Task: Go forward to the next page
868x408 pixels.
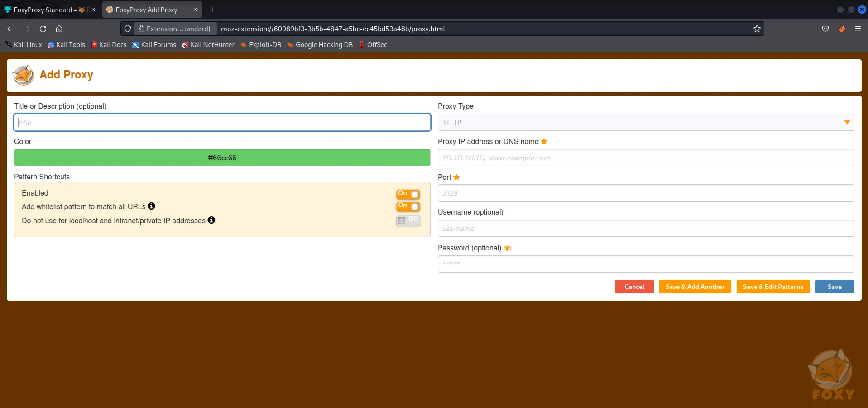Action: tap(27, 29)
